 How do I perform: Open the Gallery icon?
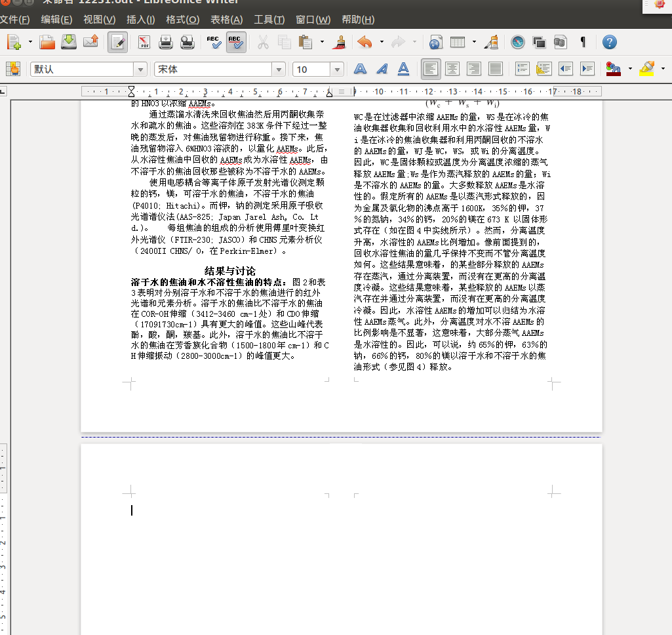539,42
